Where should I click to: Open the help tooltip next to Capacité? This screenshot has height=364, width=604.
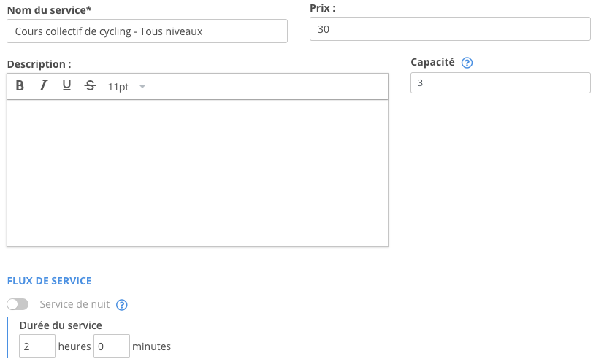click(x=467, y=63)
